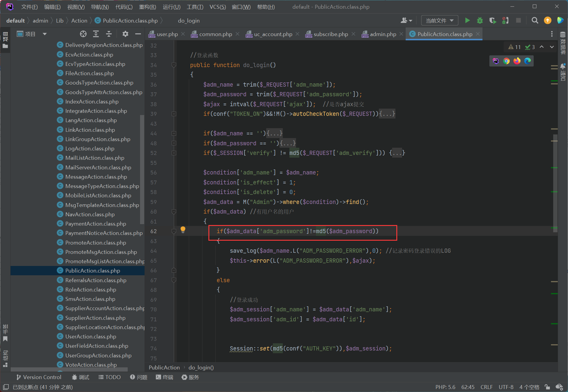Open the 重构(R) menu

[x=147, y=7]
